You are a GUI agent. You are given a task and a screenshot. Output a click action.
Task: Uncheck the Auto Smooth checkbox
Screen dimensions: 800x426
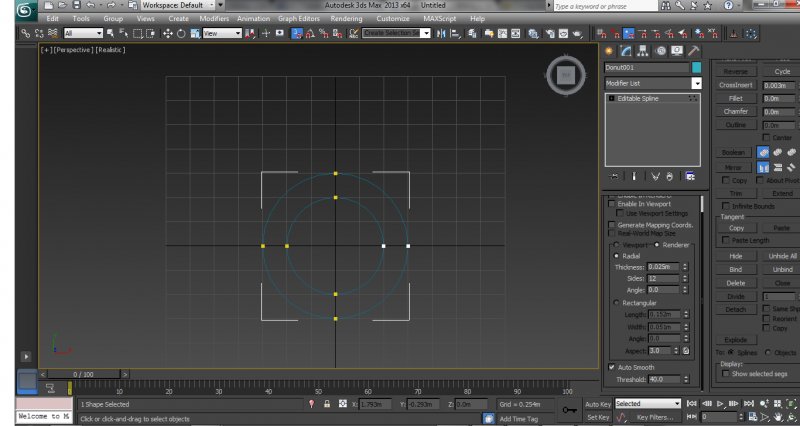click(x=613, y=367)
